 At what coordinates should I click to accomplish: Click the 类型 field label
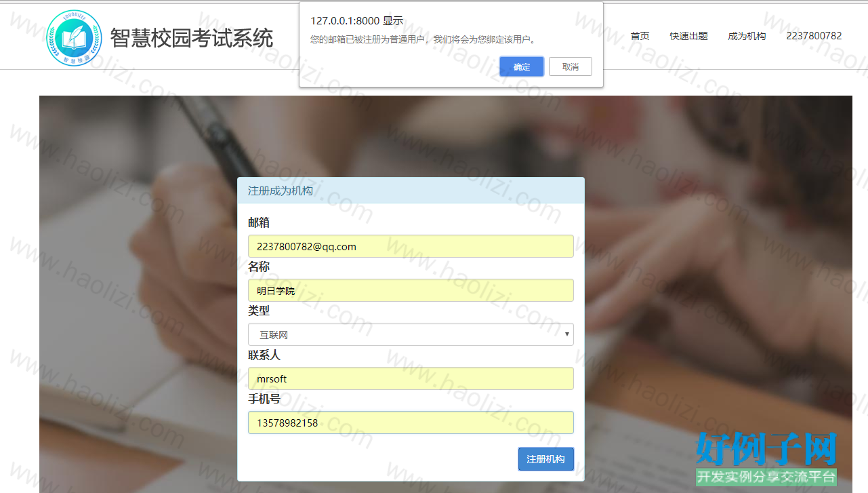259,311
